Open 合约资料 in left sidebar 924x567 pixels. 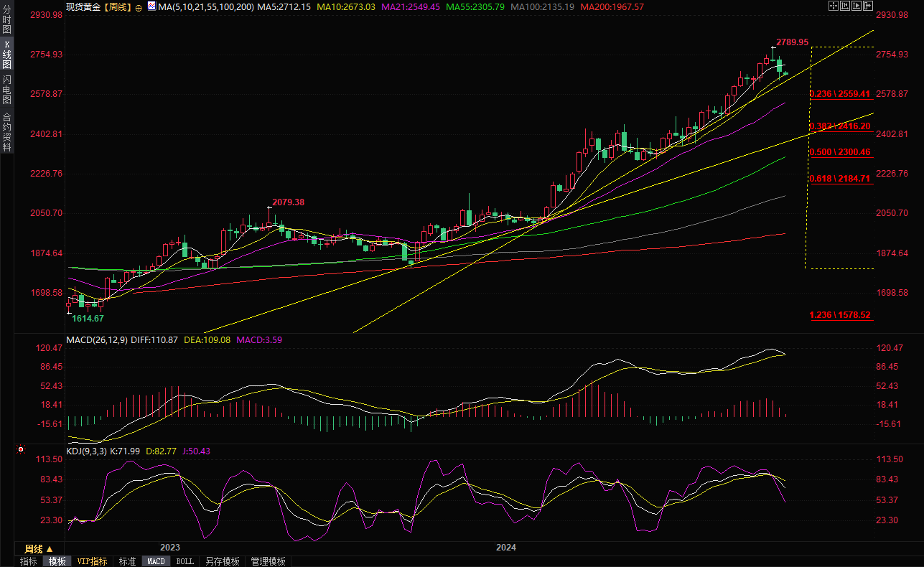[x=6, y=131]
